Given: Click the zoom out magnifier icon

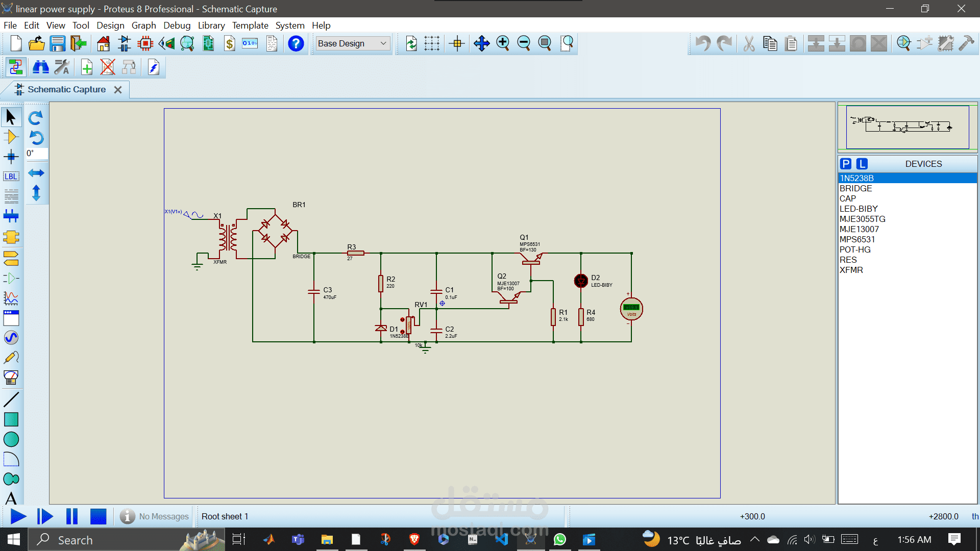Looking at the screenshot, I should point(523,43).
